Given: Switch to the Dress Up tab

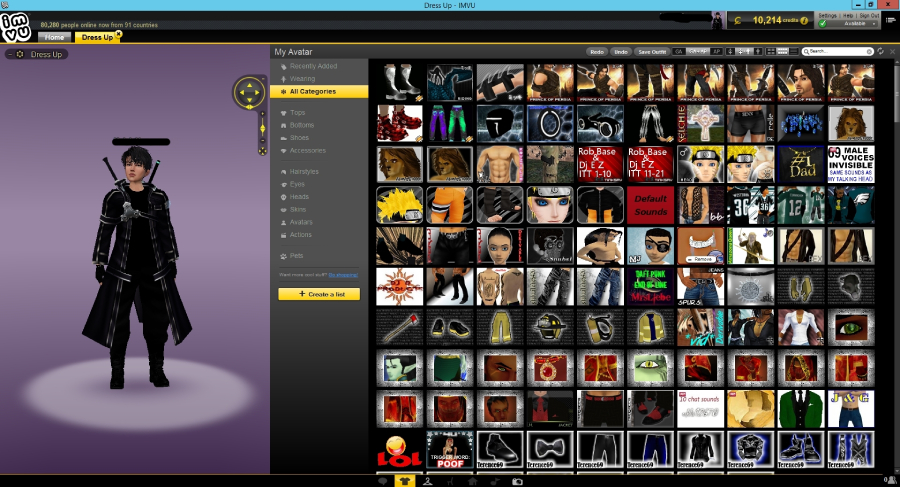Looking at the screenshot, I should pyautogui.click(x=96, y=37).
